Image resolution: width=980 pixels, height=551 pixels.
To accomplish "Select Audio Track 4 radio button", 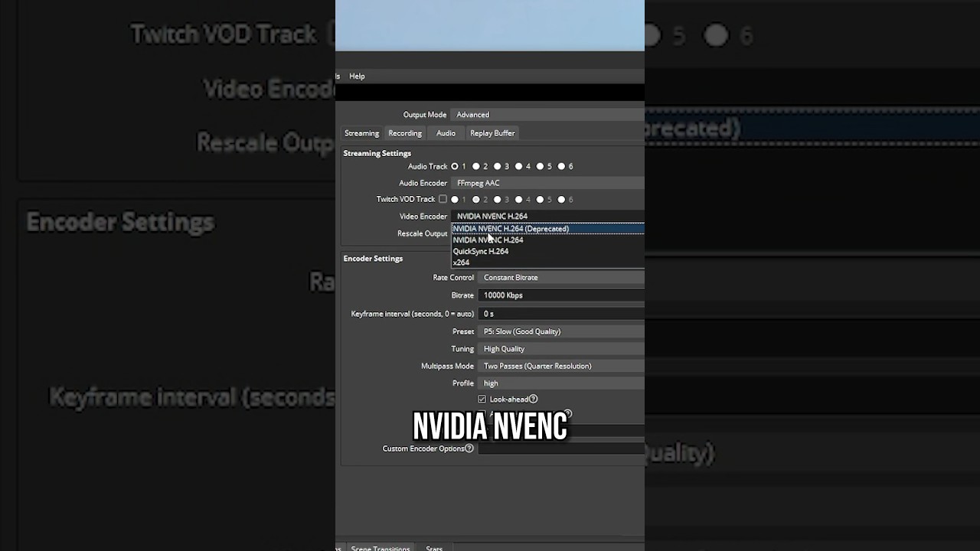I will coord(519,166).
